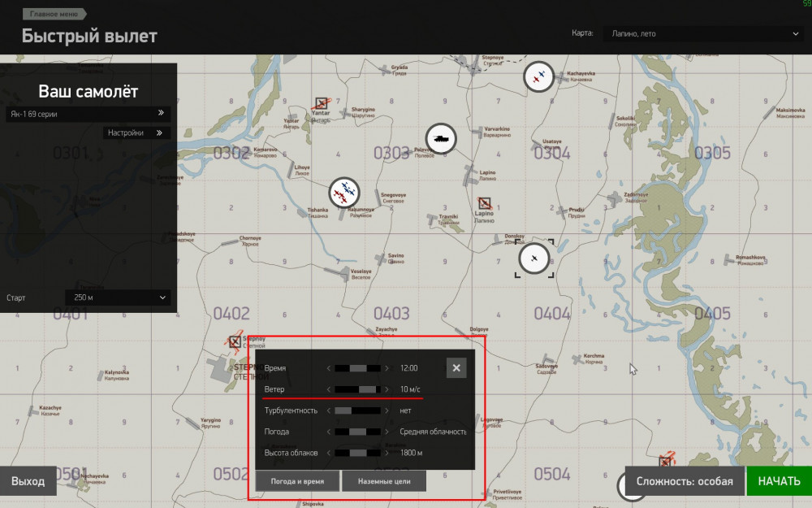Click the Быстрый вылет title
Viewport: 812px width, 508px height.
[89, 37]
